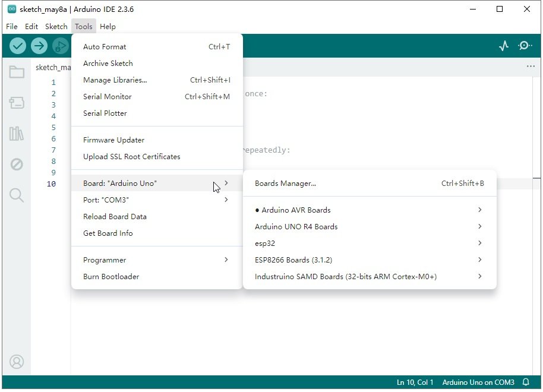This screenshot has height=392, width=543.
Task: Select Firmware Updater menu entry
Action: click(x=157, y=140)
